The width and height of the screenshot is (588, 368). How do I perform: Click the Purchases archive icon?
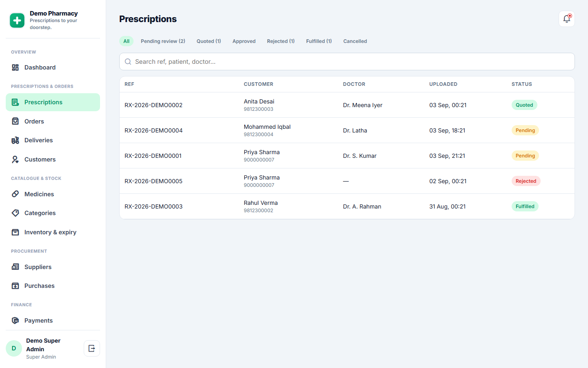point(15,286)
